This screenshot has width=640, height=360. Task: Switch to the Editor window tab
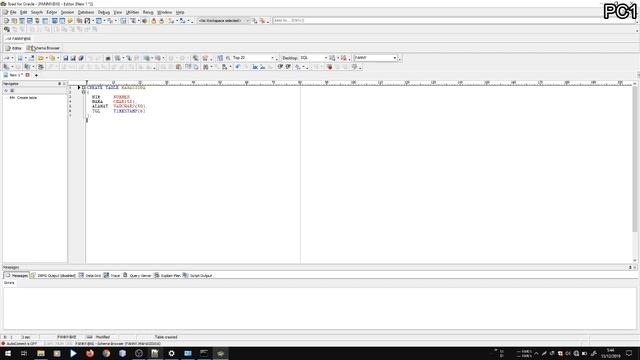(13, 48)
